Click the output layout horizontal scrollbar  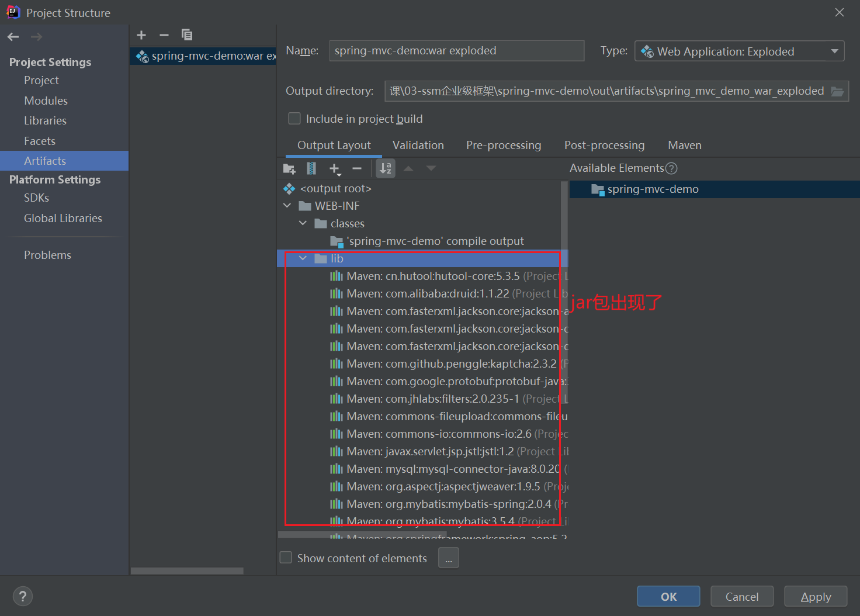[362, 534]
